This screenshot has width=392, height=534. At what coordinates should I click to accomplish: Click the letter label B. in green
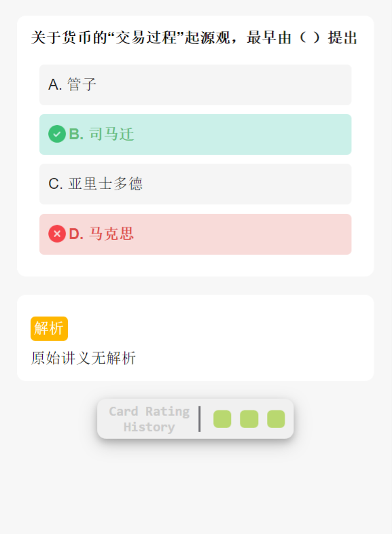coord(76,135)
